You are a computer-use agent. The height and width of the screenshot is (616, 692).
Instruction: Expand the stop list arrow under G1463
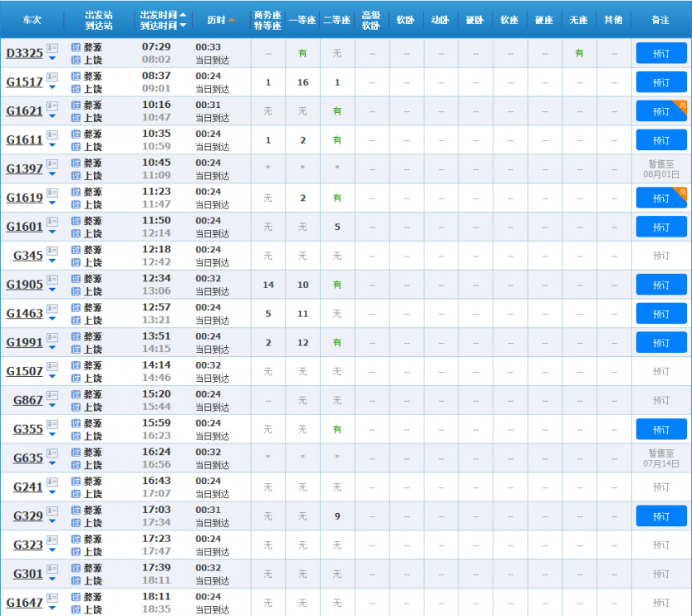tap(52, 318)
